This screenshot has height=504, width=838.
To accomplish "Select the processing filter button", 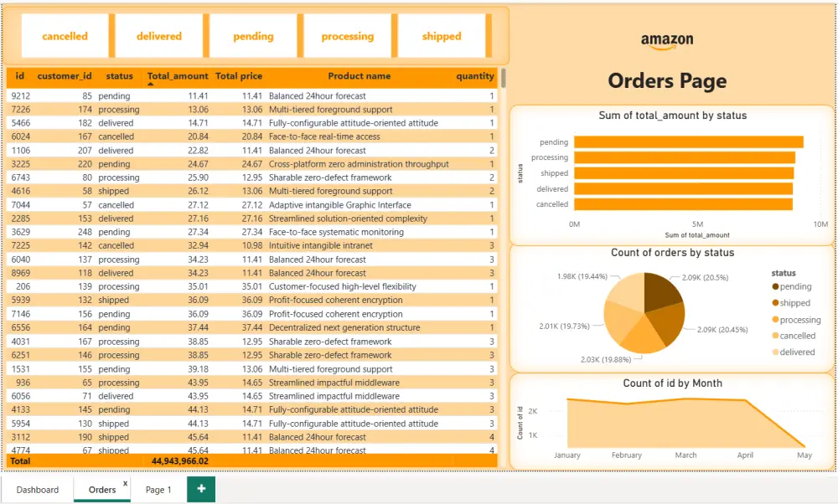I will (x=347, y=36).
